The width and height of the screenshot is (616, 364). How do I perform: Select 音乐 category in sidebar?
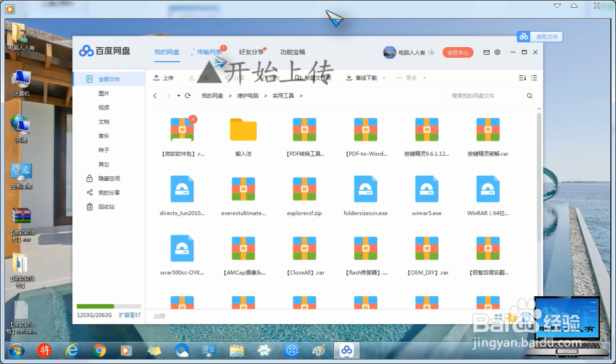coord(104,136)
